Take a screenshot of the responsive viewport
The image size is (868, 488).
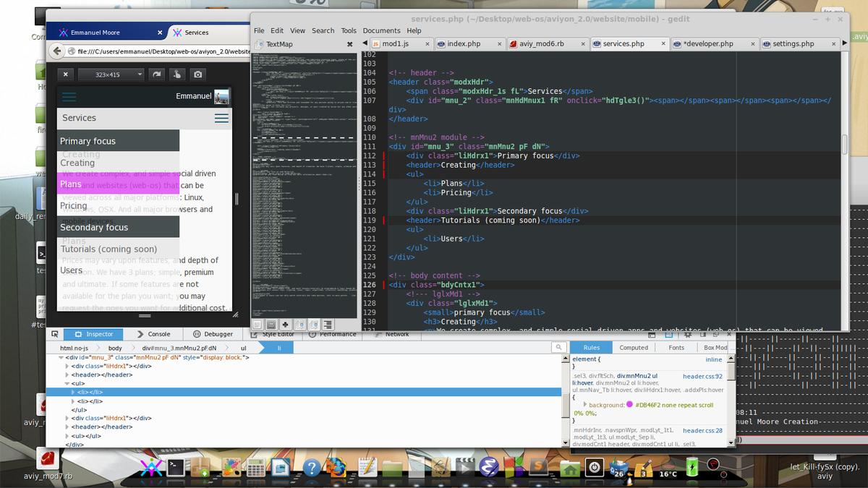click(x=197, y=74)
